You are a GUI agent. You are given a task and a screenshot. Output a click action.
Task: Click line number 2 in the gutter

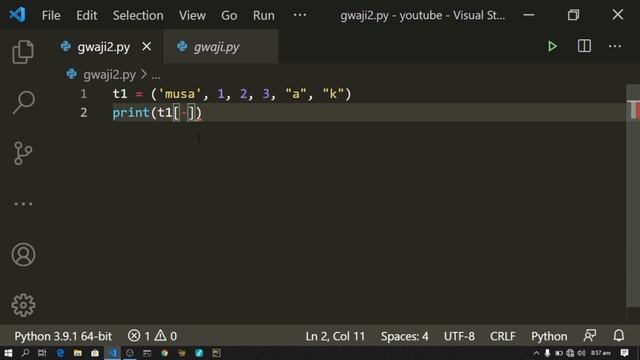[84, 112]
